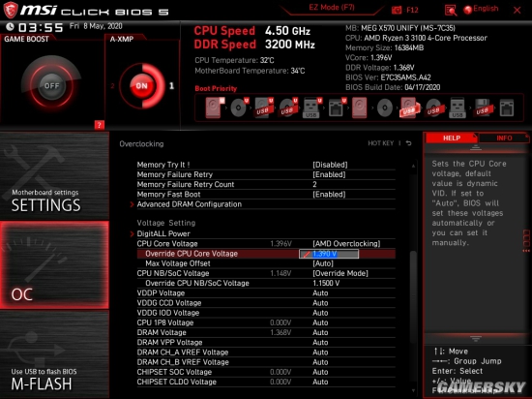Select the last network boot device icon
532x399 pixels.
pos(506,108)
